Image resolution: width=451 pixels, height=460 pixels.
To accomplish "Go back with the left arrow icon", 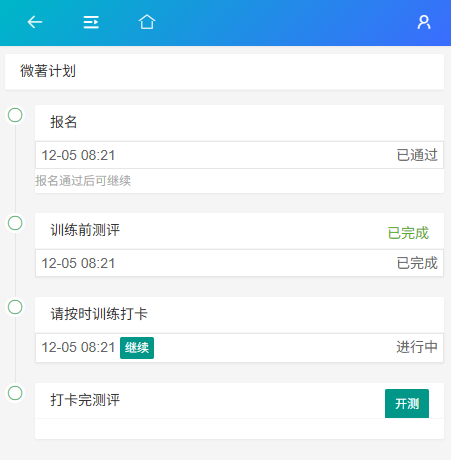I will [35, 22].
